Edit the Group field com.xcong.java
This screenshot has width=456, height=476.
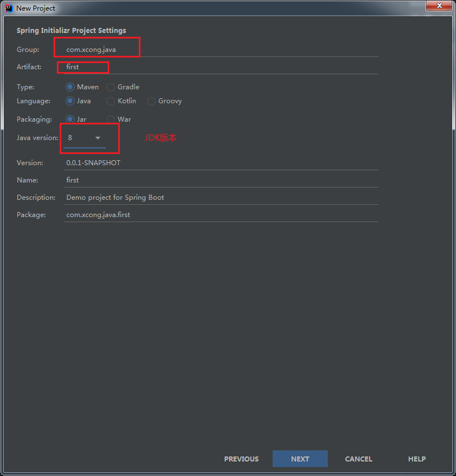click(221, 50)
